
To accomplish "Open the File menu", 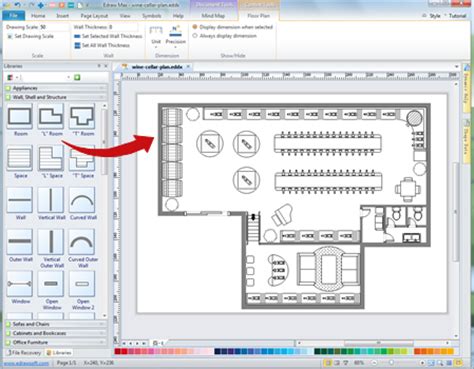I will (13, 16).
